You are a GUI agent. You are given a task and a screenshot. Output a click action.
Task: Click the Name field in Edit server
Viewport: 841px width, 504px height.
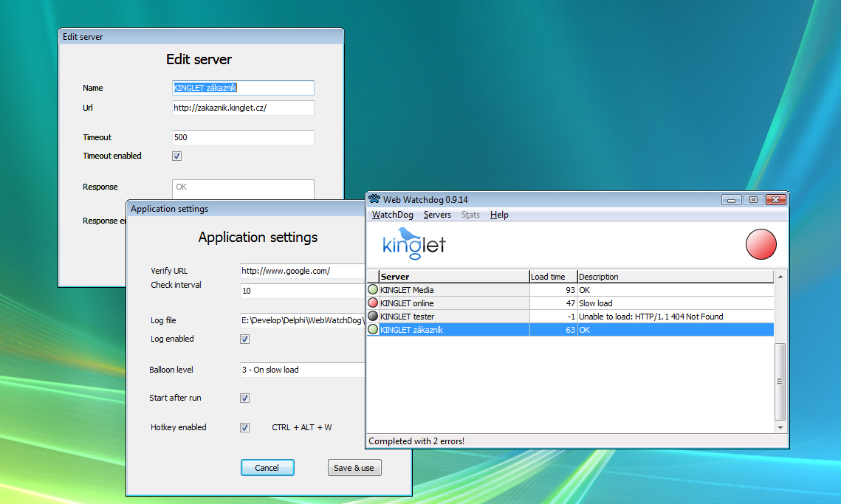click(x=243, y=88)
